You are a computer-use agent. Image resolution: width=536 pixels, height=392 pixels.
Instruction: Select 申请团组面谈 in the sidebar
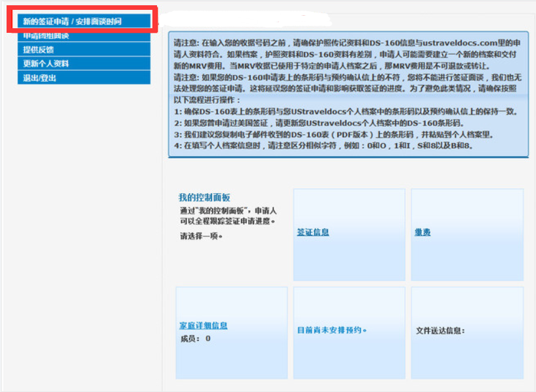46,36
